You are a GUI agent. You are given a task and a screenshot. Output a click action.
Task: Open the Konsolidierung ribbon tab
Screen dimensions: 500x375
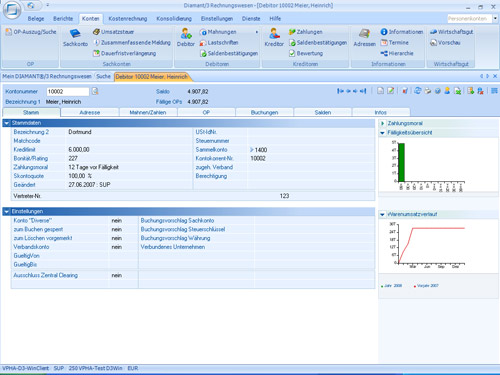pyautogui.click(x=174, y=19)
